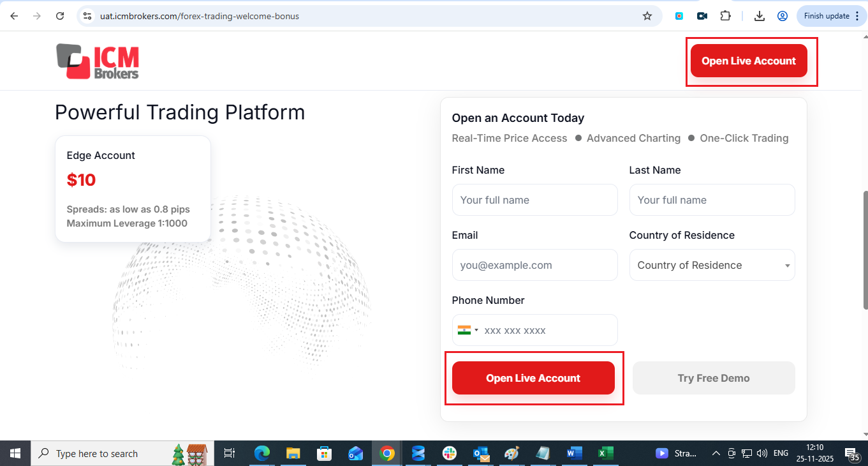Reload the page in Chrome
Viewport: 868px width, 466px height.
60,16
